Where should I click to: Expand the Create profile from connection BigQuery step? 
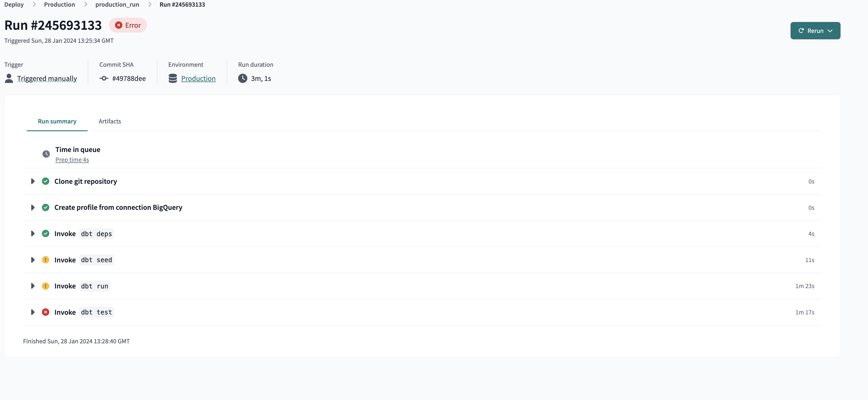[x=33, y=208]
